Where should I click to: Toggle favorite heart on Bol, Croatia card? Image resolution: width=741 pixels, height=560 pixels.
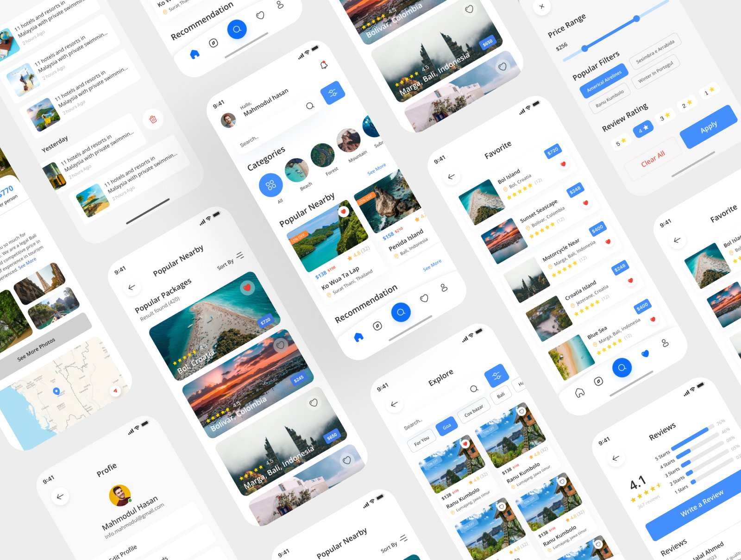point(247,288)
